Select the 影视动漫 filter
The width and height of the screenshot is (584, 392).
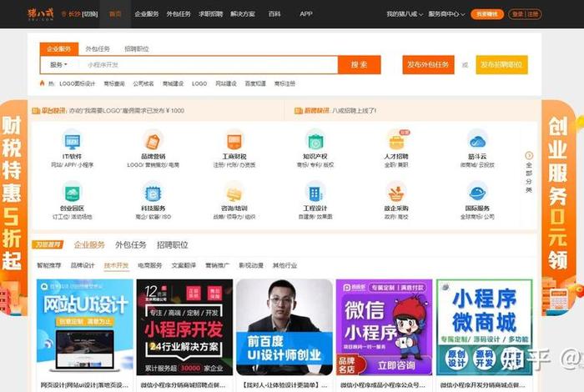251,265
